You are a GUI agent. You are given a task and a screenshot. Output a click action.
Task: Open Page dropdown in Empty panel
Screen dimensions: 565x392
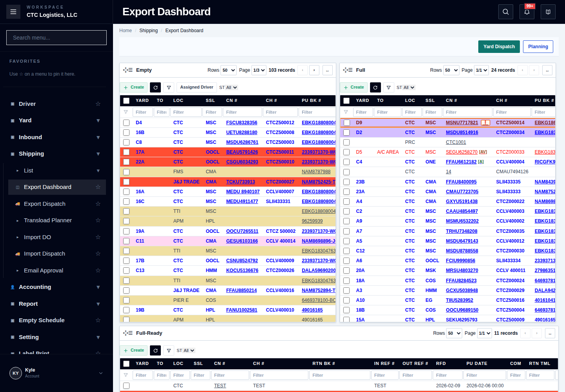coord(259,70)
